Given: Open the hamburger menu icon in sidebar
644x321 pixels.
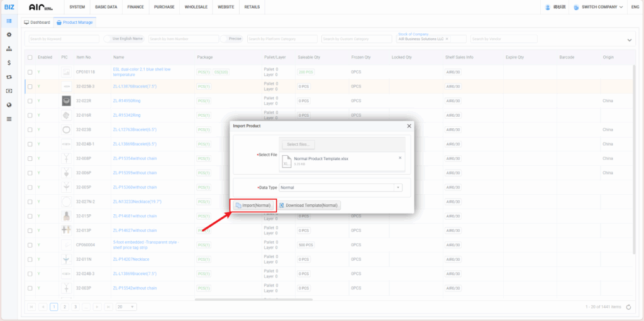Looking at the screenshot, I should [x=9, y=119].
